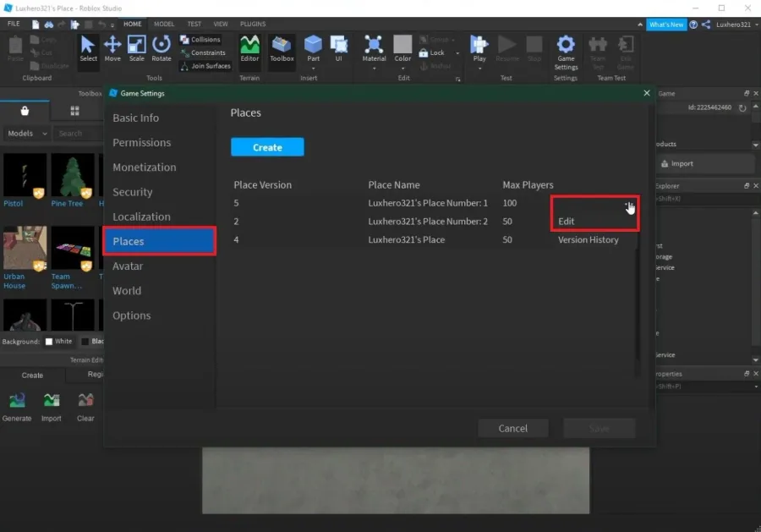Viewport: 761px width, 532px height.
Task: Toggle the Collisions option
Action: point(200,39)
